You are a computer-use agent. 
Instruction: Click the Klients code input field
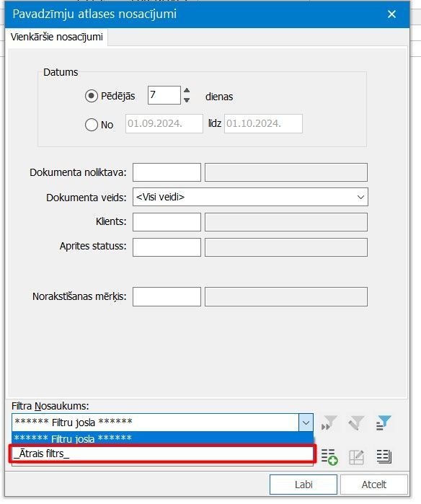(x=167, y=222)
